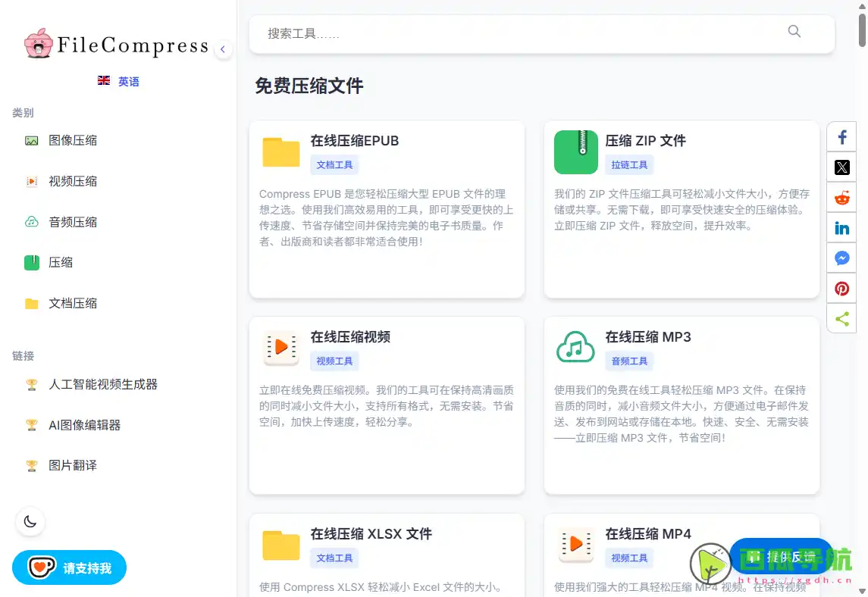Click the 音频压缩 category icon
The height and width of the screenshot is (597, 868).
click(31, 222)
